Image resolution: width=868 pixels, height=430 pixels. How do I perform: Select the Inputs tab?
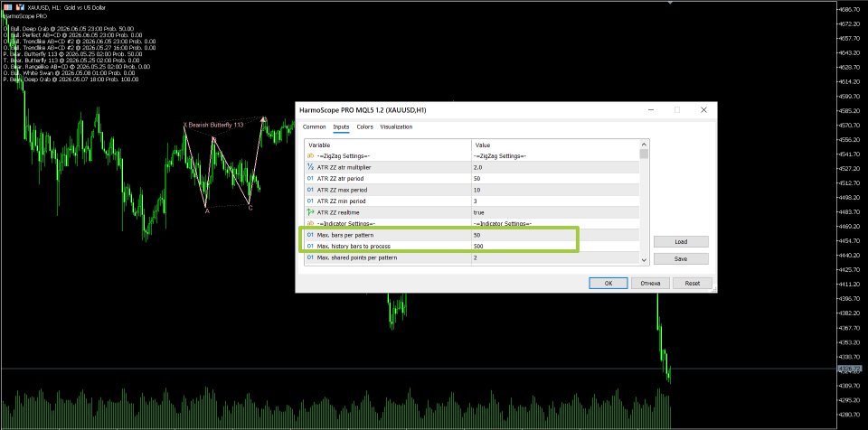point(341,126)
